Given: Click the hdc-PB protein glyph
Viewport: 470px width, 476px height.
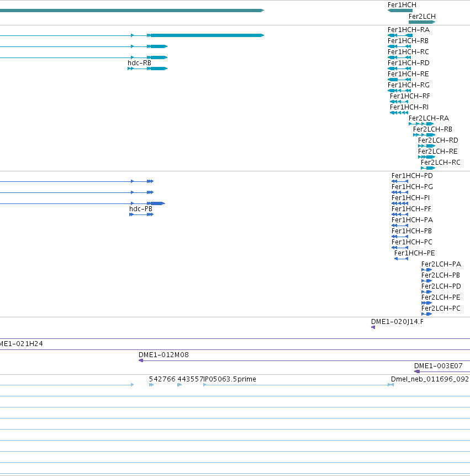Looking at the screenshot, I should (141, 215).
